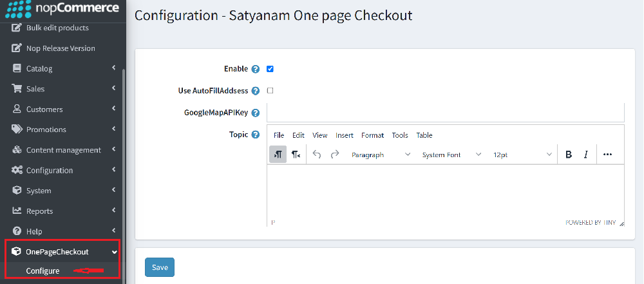Click the help icon beside Use AutoFillAddsess
This screenshot has width=644, height=284.
coord(256,91)
